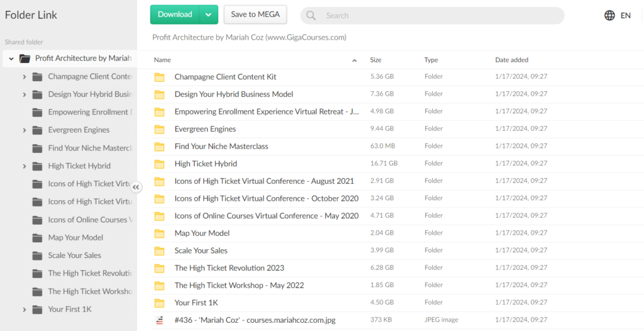This screenshot has height=331, width=644.
Task: Click the search magnifier icon
Action: [311, 16]
